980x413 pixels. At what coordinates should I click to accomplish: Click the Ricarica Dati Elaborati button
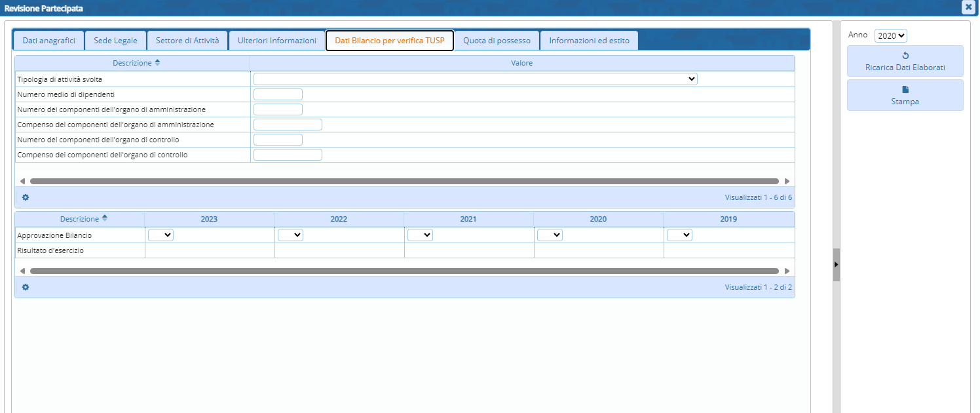(905, 62)
